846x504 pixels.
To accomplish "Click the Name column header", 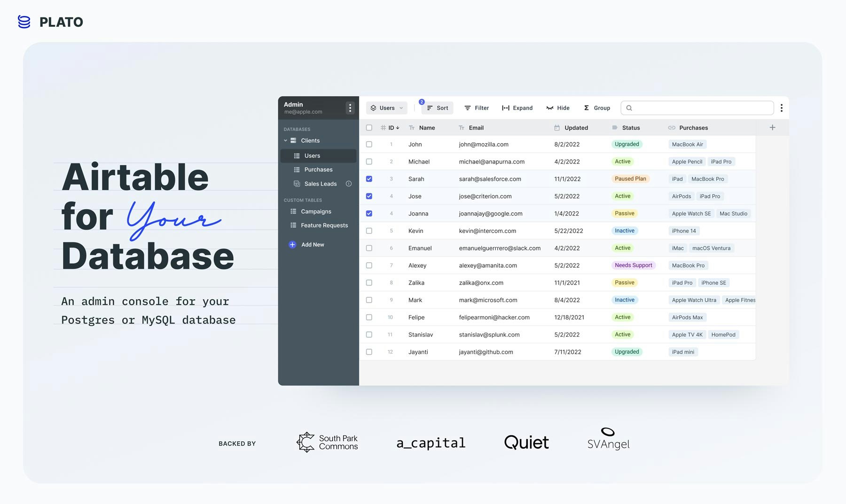I will (427, 128).
